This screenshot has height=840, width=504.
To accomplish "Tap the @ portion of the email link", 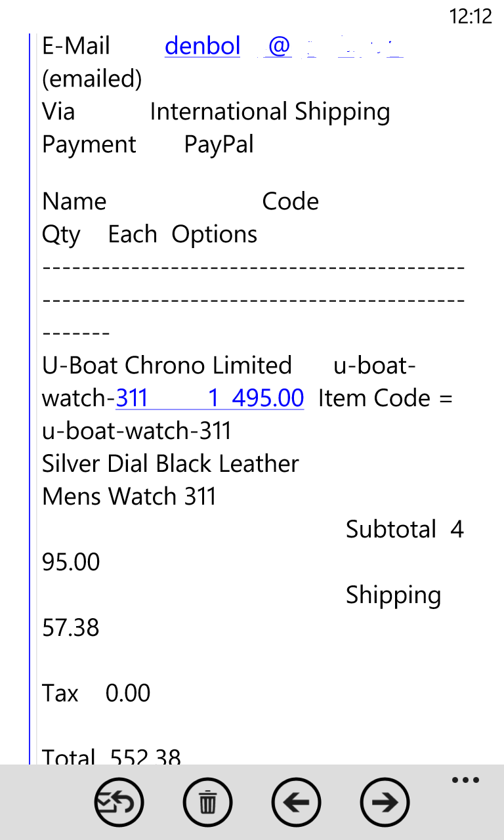I will pos(279,46).
